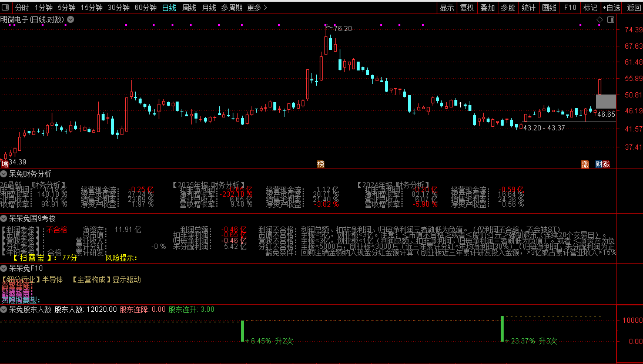
Task: Collapse the 呆呆兔国9考核 indicator panel
Action: click(4, 218)
